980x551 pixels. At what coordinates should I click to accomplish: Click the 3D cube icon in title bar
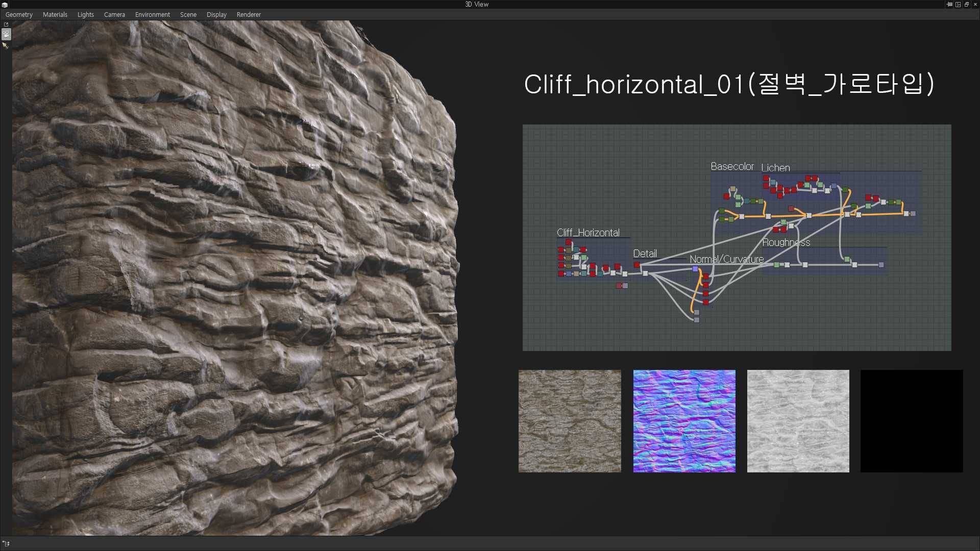click(5, 5)
